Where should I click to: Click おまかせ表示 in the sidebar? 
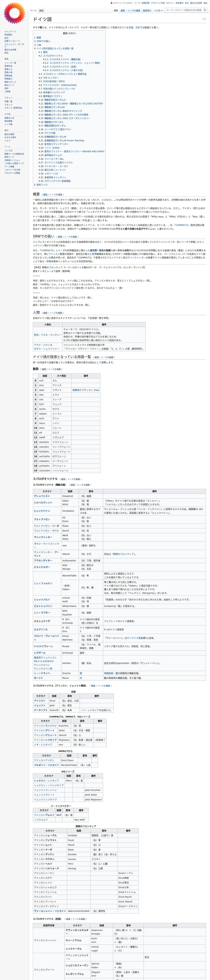coord(10,137)
